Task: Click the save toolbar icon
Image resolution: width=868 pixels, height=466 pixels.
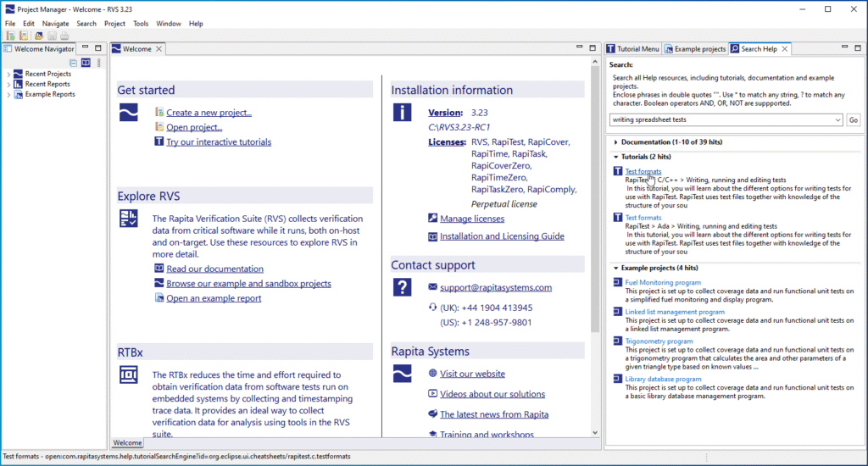Action: point(52,36)
